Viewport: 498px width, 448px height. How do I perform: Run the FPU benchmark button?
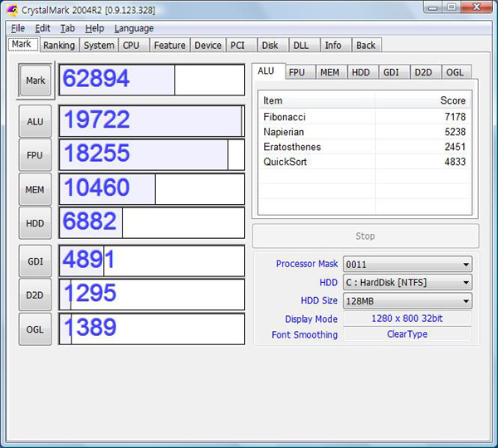(x=35, y=155)
